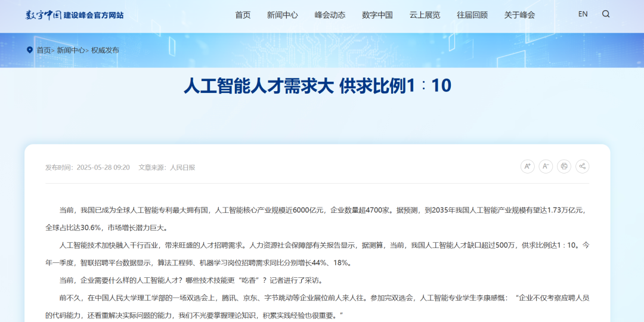This screenshot has height=322, width=644.
Task: Open 云上展览 navigation item
Action: 425,15
